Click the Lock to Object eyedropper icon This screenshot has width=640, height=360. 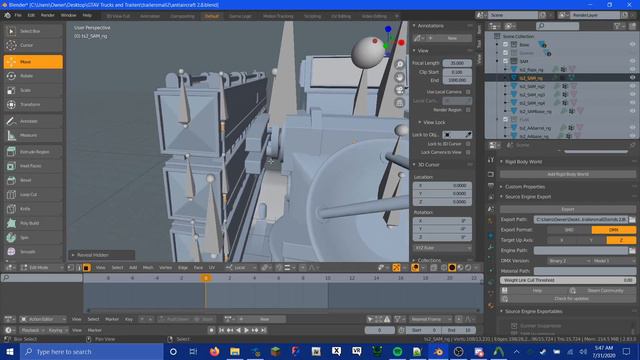tap(468, 135)
